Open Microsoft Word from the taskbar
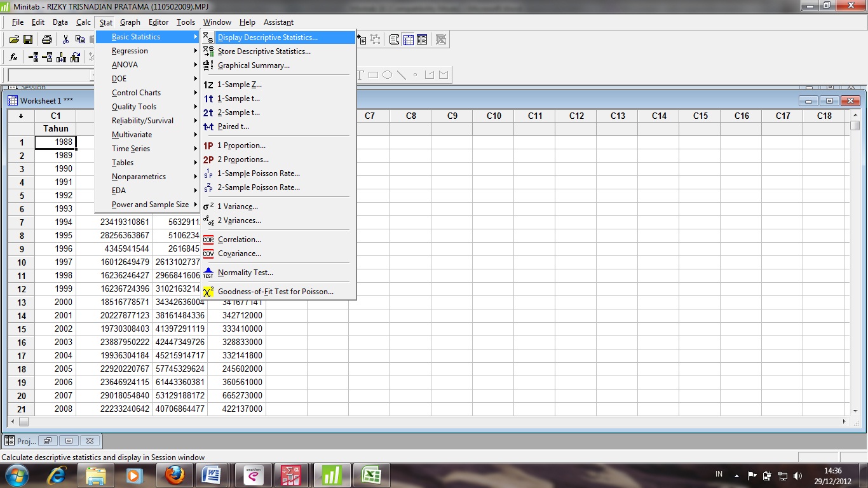The image size is (868, 488). coord(211,475)
